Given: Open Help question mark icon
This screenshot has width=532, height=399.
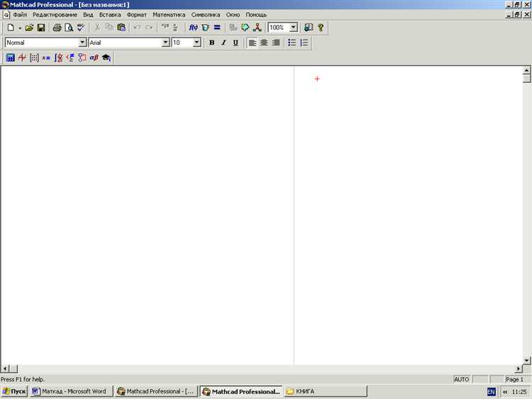Looking at the screenshot, I should pyautogui.click(x=321, y=28).
